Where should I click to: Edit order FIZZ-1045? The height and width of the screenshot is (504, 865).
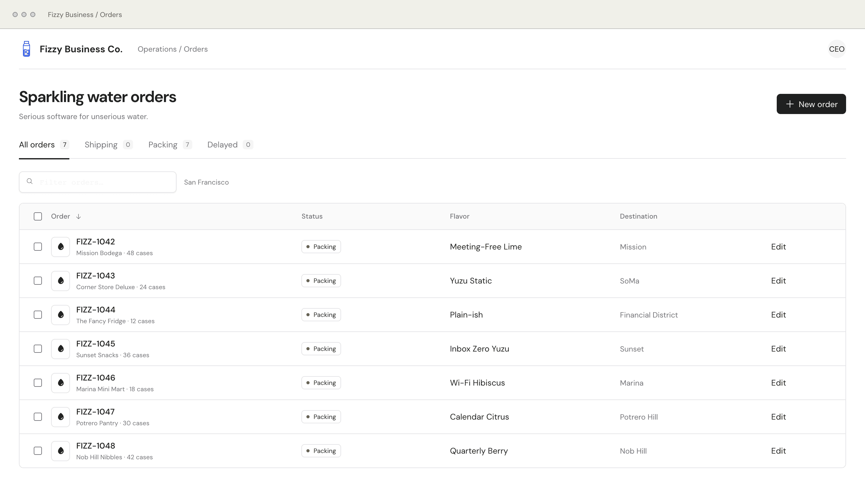tap(778, 349)
